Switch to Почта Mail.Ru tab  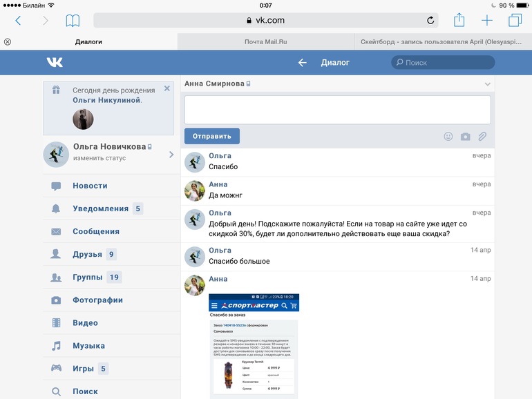coord(265,41)
